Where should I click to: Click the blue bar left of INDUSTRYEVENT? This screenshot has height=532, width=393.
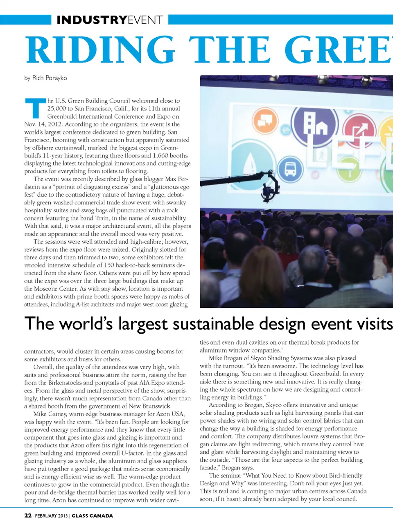point(25,20)
